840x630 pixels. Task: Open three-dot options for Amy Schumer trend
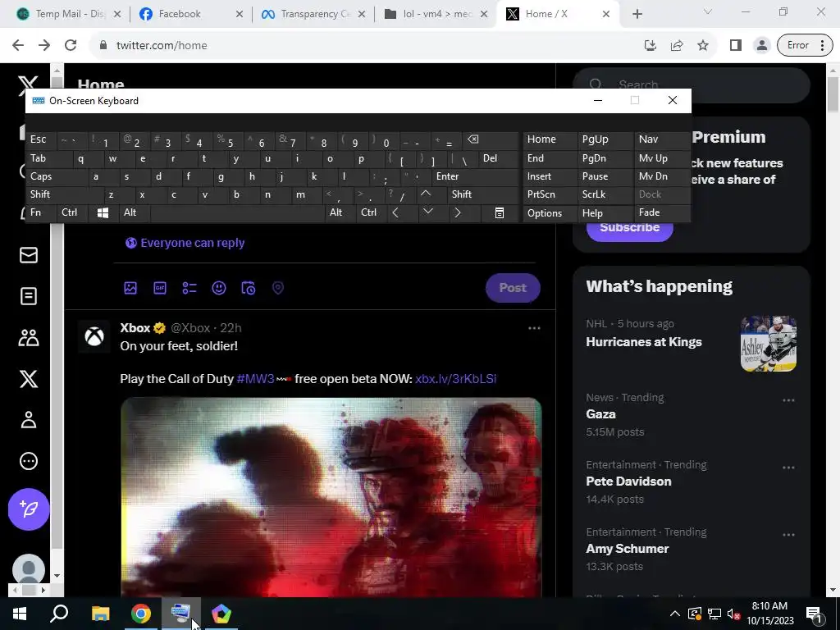tap(788, 535)
